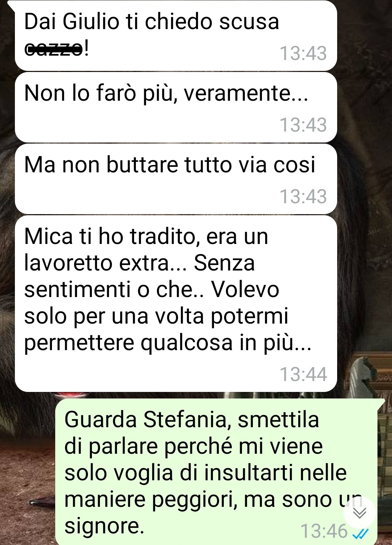The height and width of the screenshot is (545, 392).
Task: Click the 13:46 timestamp on the green bubble
Action: tap(324, 531)
